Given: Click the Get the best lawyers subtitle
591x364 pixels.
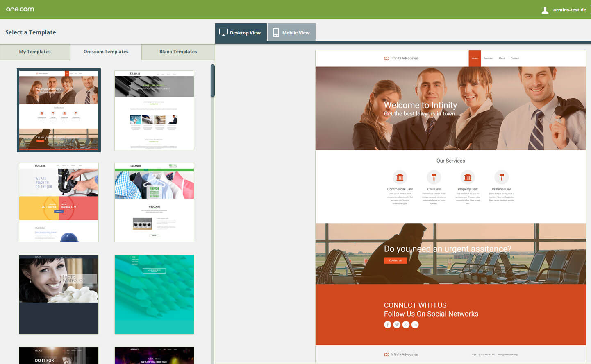Looking at the screenshot, I should 420,114.
